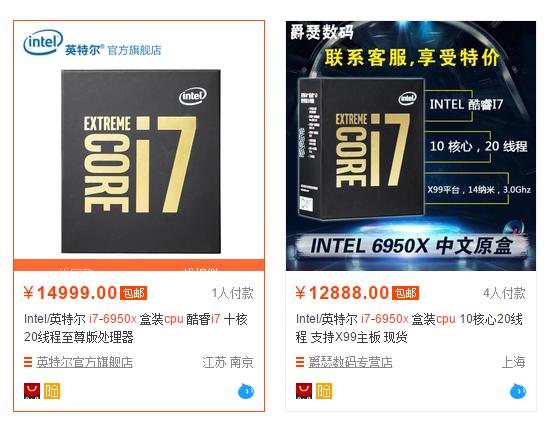The image size is (549, 423).
Task: Click the 包邮 badge next to ¥14999.00
Action: [x=133, y=293]
